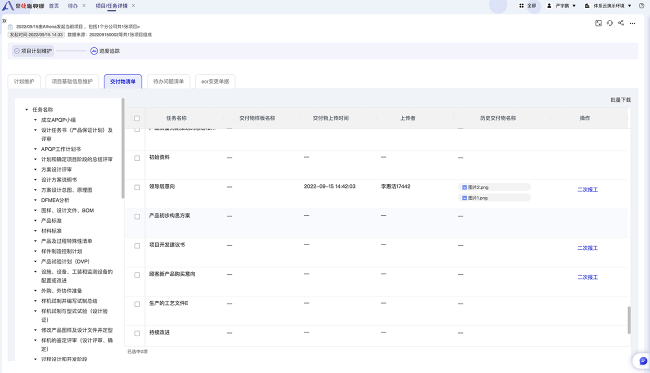The height and width of the screenshot is (373, 650).
Task: Open the chat bubble icon at bottom right
Action: pos(643,361)
